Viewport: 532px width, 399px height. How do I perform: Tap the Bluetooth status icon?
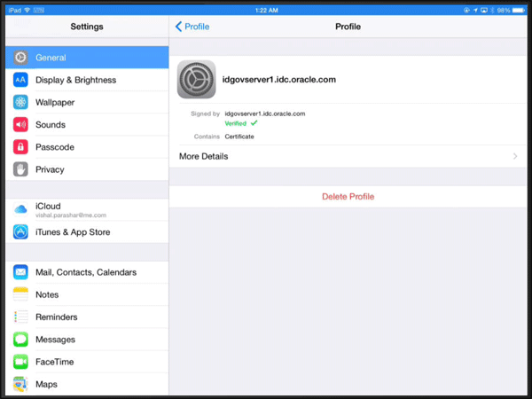click(x=492, y=10)
